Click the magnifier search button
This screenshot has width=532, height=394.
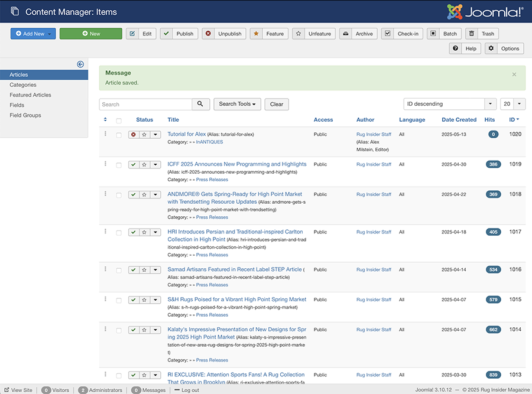tap(200, 104)
